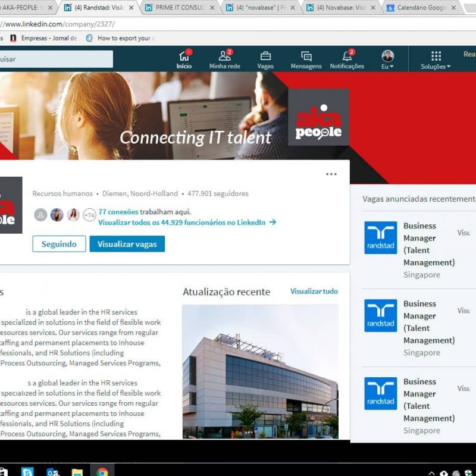
Task: Click the LinkedIn search field
Action: point(57,59)
